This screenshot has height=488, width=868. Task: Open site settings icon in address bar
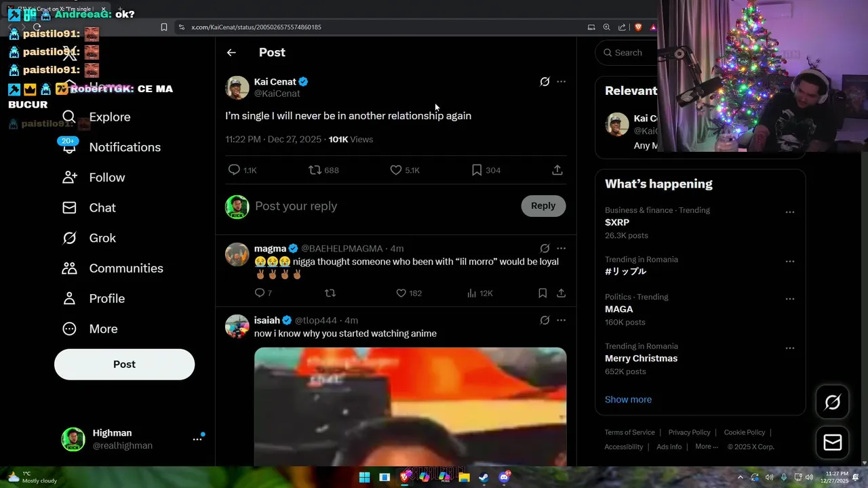click(x=181, y=27)
